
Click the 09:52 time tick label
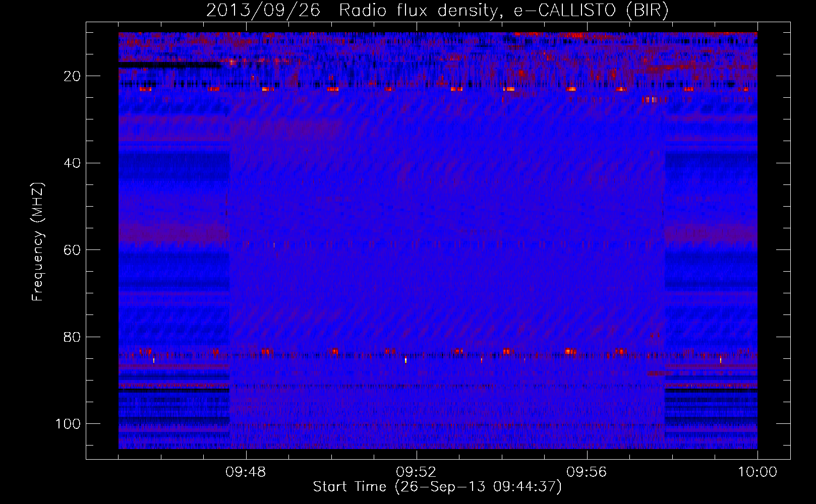point(416,473)
